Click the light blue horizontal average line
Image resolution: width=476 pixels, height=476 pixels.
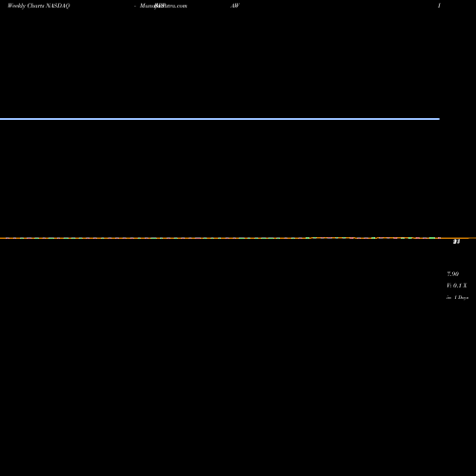(x=220, y=119)
